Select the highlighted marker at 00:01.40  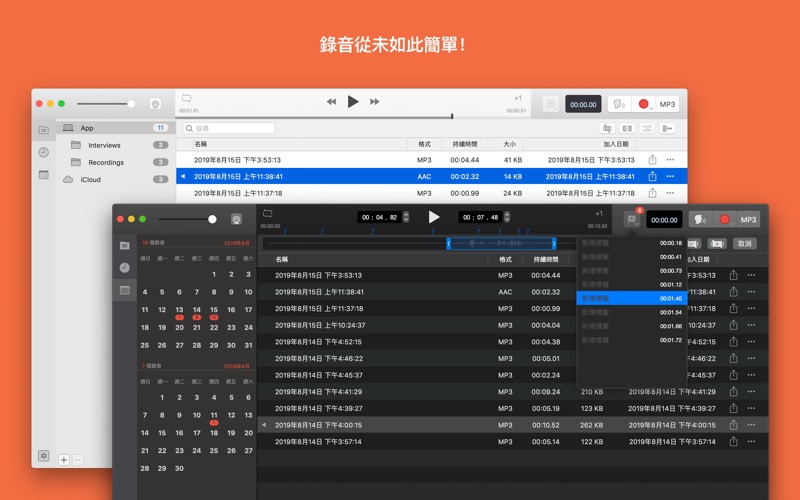632,298
